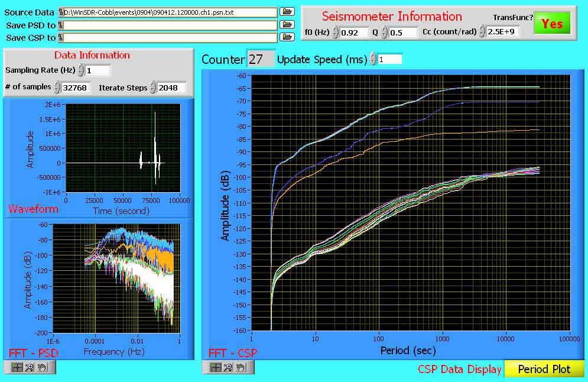The image size is (588, 382).
Task: Toggle the Period Plot display button
Action: click(x=544, y=369)
